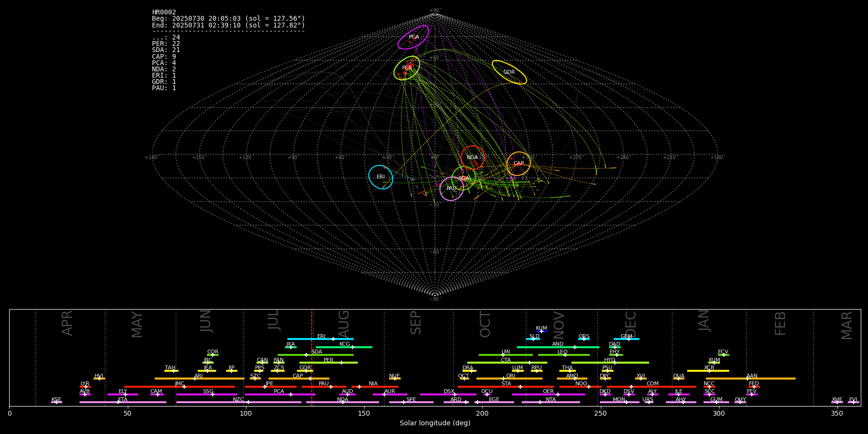This screenshot has width=868, height=434.
Task: Click the yellow GDR radiant ellipse
Action: (x=509, y=72)
